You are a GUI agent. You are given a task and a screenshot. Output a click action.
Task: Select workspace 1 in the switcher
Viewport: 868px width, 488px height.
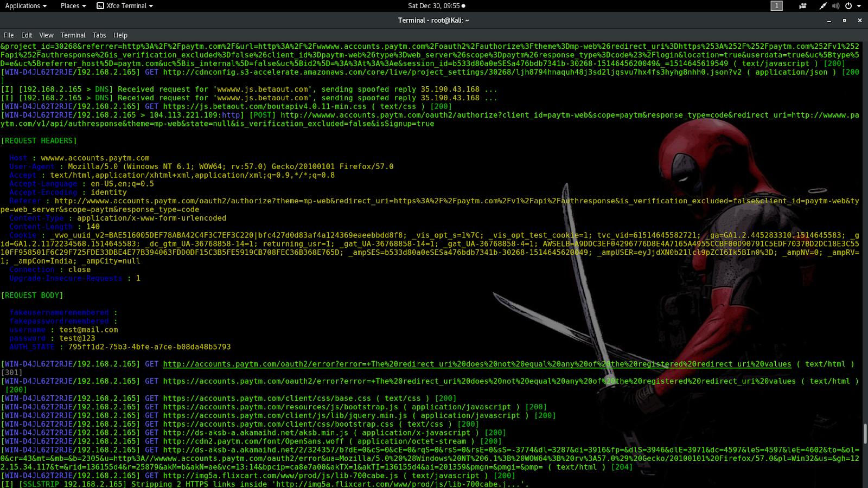tap(777, 6)
